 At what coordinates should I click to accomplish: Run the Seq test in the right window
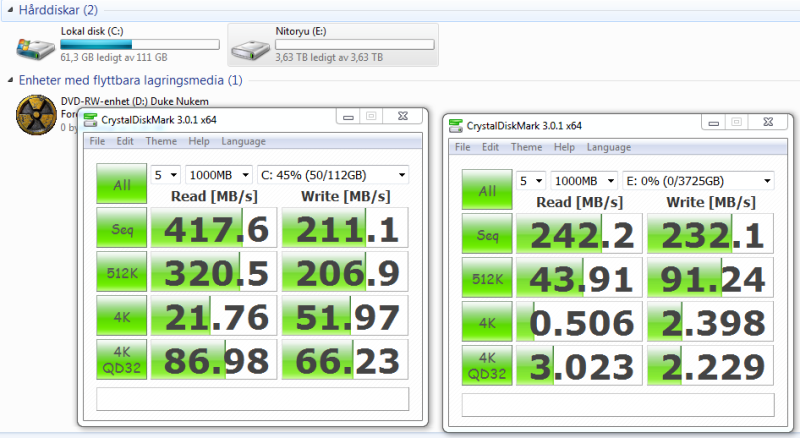click(487, 234)
